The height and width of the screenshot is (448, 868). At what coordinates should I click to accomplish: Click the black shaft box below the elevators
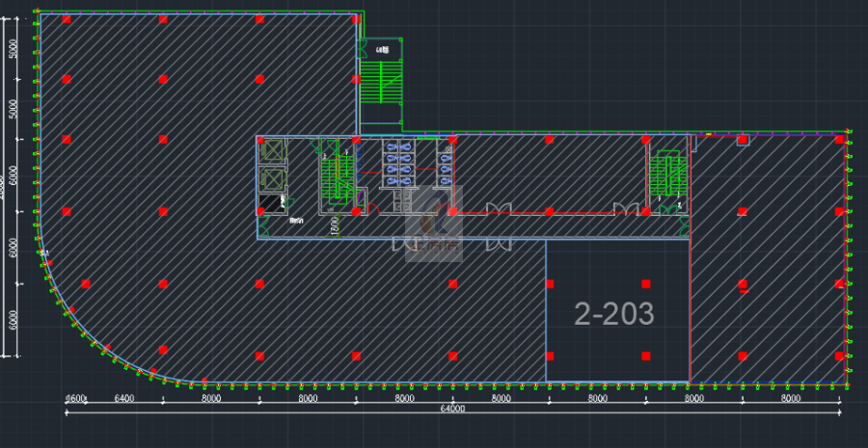coord(272,203)
